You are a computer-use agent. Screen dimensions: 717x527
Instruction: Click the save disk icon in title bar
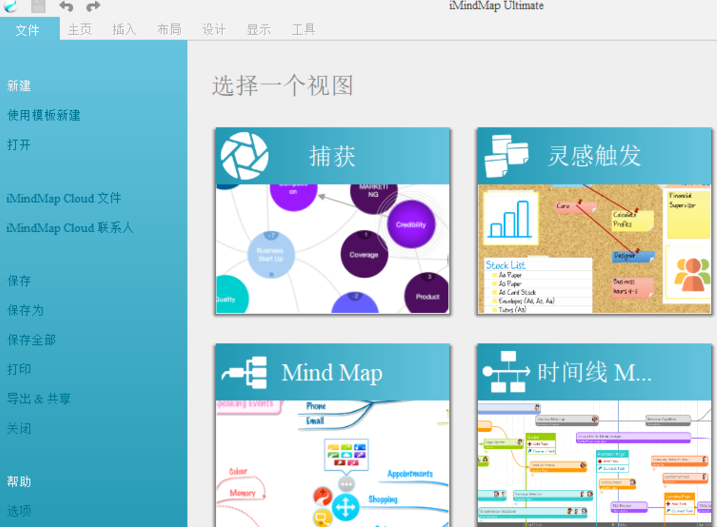tap(38, 6)
